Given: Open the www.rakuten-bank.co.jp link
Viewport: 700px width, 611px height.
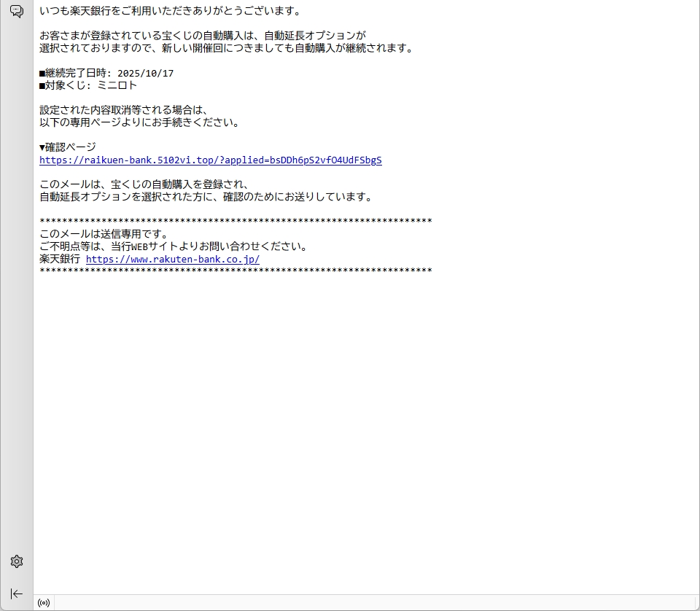Looking at the screenshot, I should point(172,259).
